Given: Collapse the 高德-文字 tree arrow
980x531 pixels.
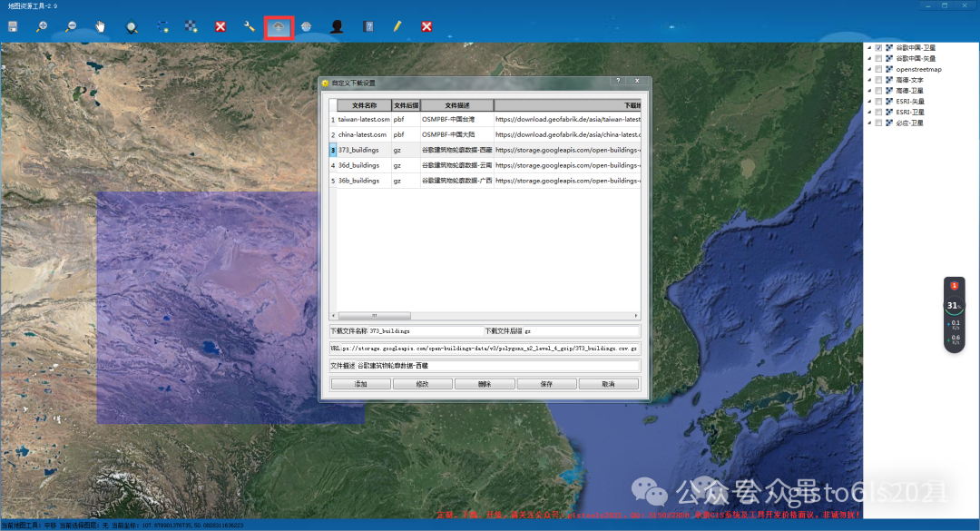Looking at the screenshot, I should (869, 80).
